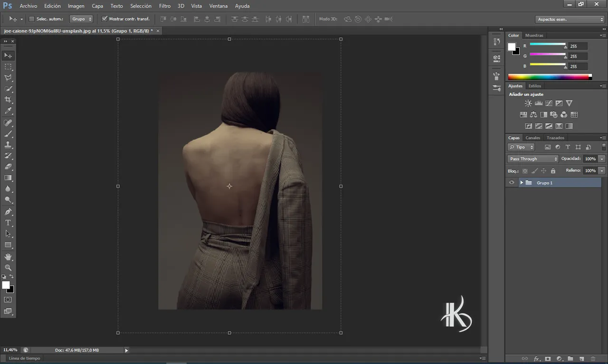The height and width of the screenshot is (364, 608).
Task: Open the Relleno dropdown arrow
Action: coord(602,170)
